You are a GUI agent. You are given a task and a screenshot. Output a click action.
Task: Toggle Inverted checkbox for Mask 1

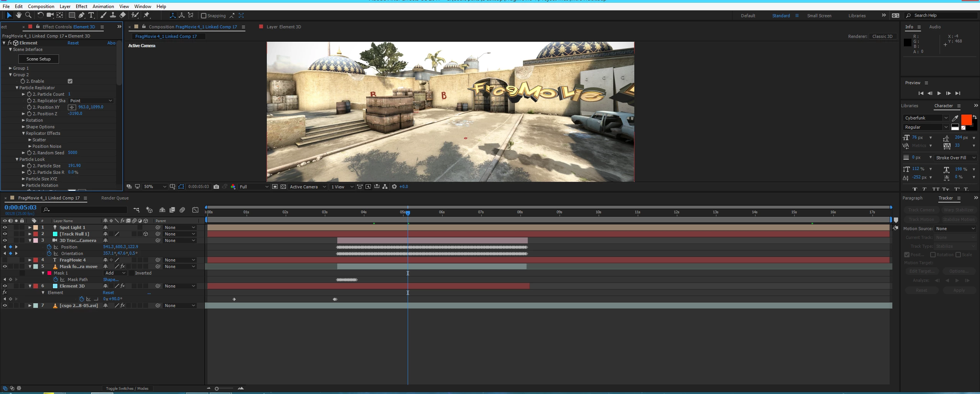coord(132,273)
